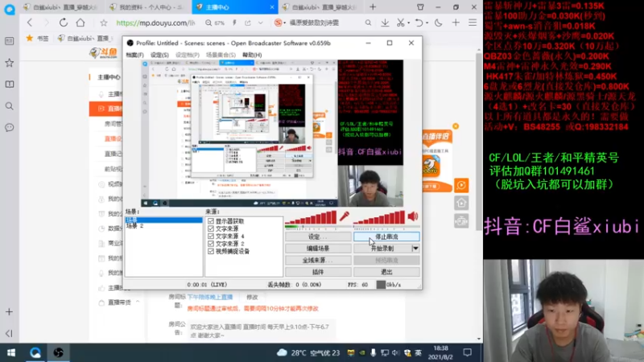This screenshot has height=362, width=644.
Task: Open Windows notification center icon
Action: pos(468,352)
